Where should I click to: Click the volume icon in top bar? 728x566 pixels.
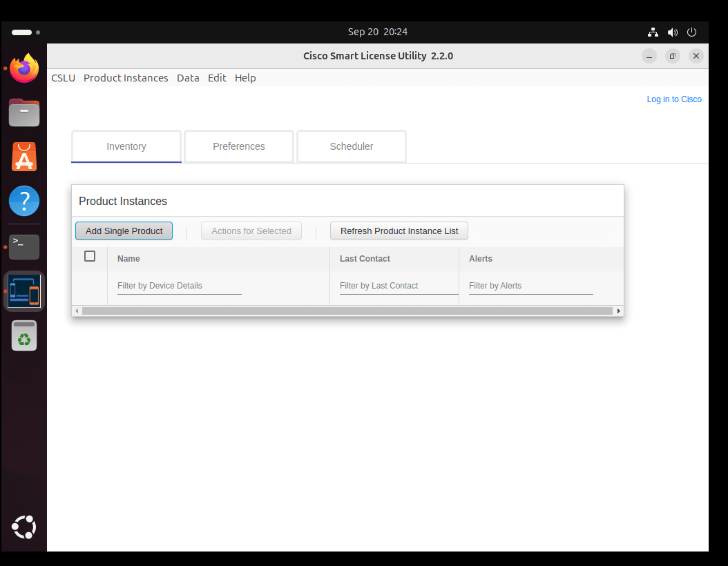(x=672, y=32)
